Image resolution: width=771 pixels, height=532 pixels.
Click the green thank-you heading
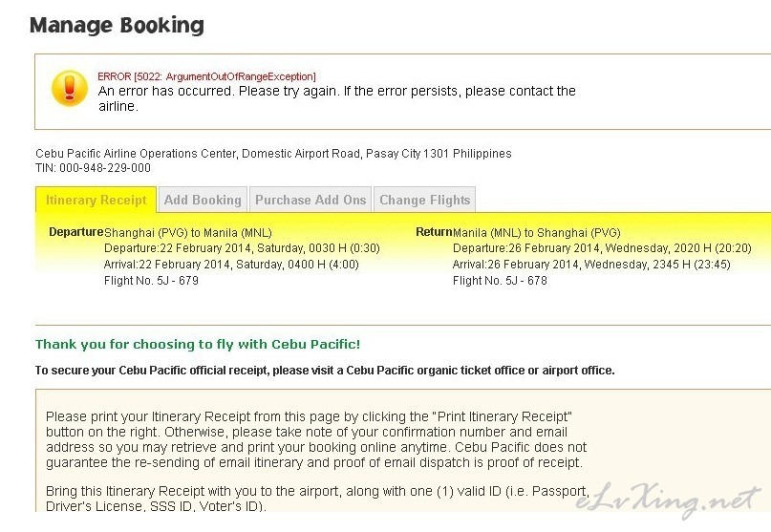(x=198, y=344)
